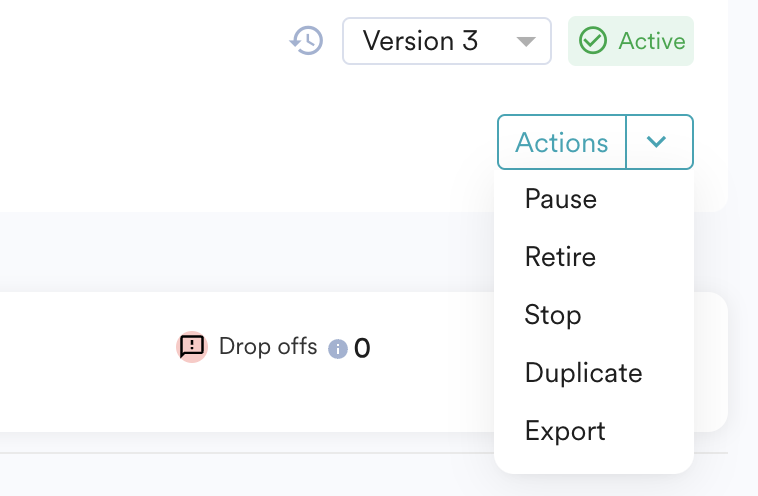Expand the Version 3 dropdown arrow
The image size is (758, 496).
click(526, 42)
